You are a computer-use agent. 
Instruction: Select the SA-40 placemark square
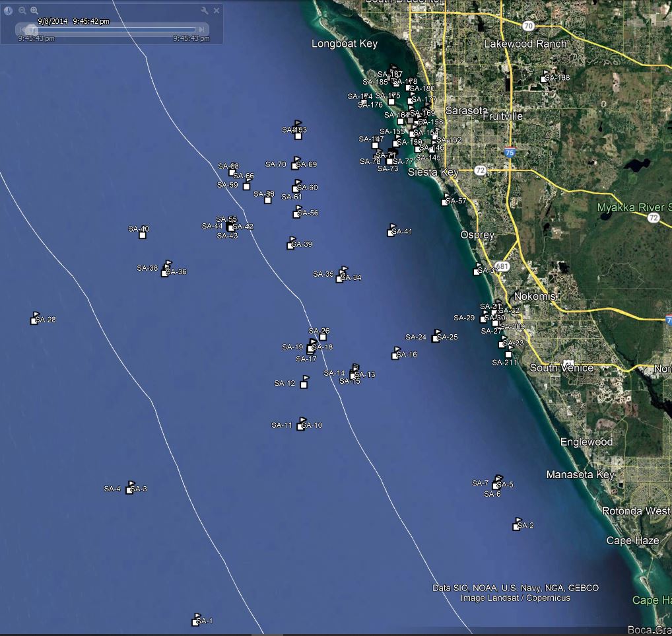[x=143, y=234]
